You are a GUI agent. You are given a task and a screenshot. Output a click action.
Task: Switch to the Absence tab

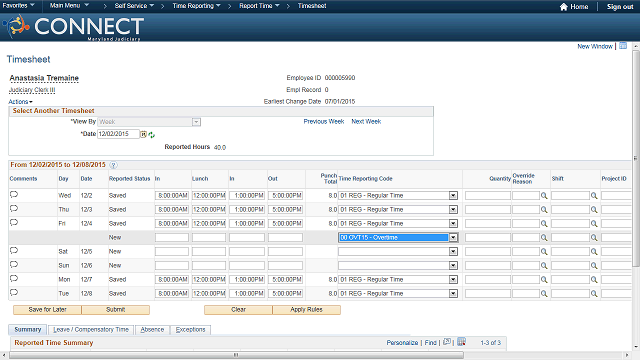[152, 330]
